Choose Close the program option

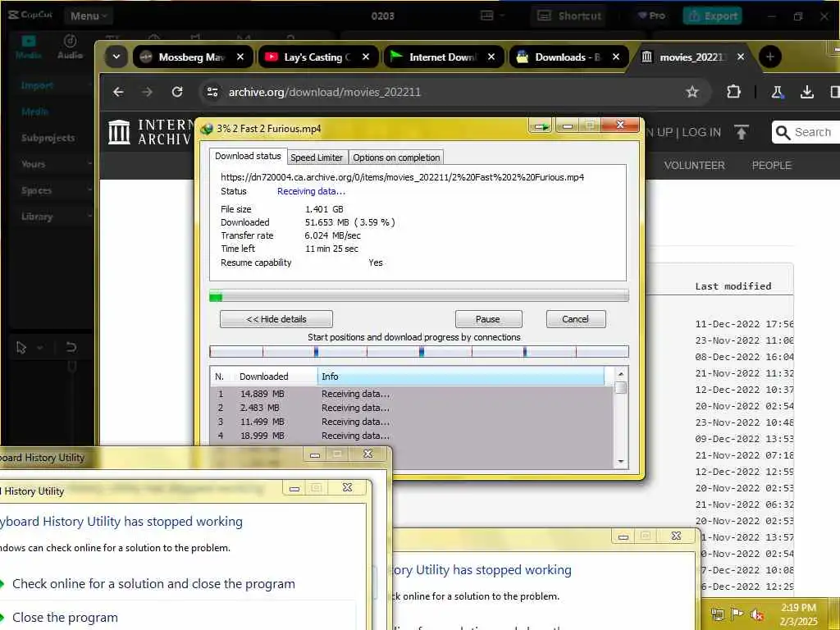click(65, 617)
